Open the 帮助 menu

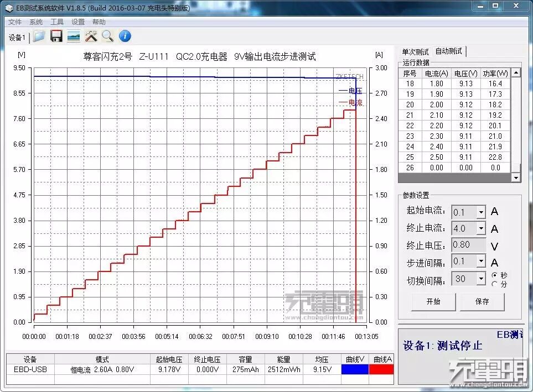pos(99,22)
